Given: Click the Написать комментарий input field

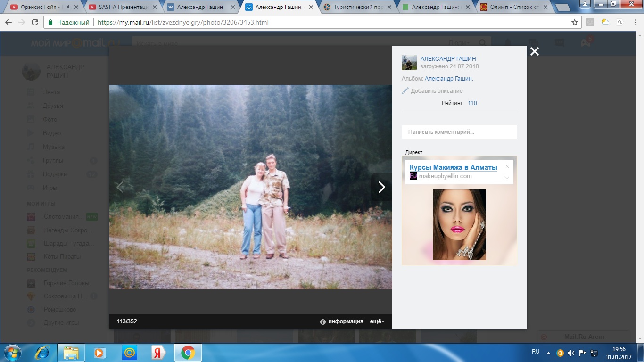Looking at the screenshot, I should click(x=459, y=132).
